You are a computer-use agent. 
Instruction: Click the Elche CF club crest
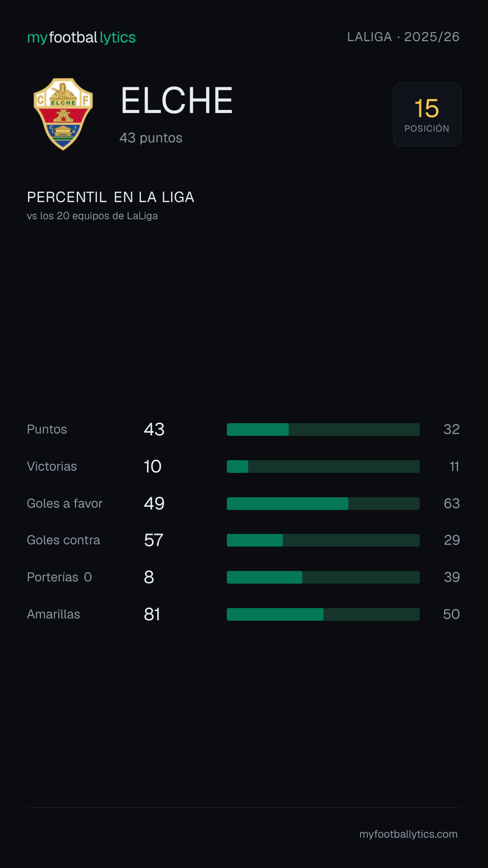[x=63, y=114]
